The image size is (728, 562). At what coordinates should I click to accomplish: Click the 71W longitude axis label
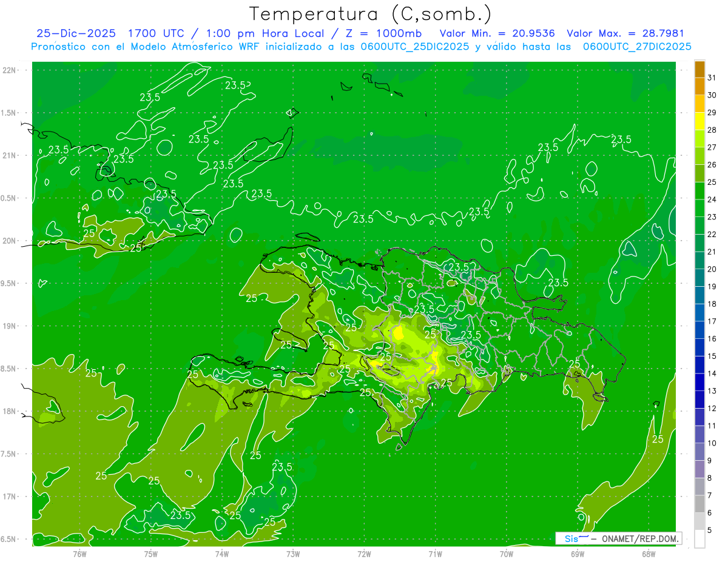435,554
